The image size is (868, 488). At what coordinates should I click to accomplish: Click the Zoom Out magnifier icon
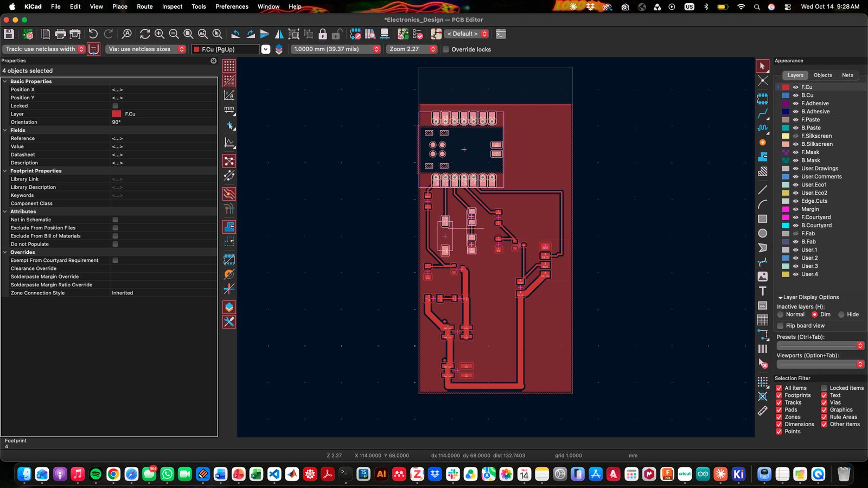point(174,34)
